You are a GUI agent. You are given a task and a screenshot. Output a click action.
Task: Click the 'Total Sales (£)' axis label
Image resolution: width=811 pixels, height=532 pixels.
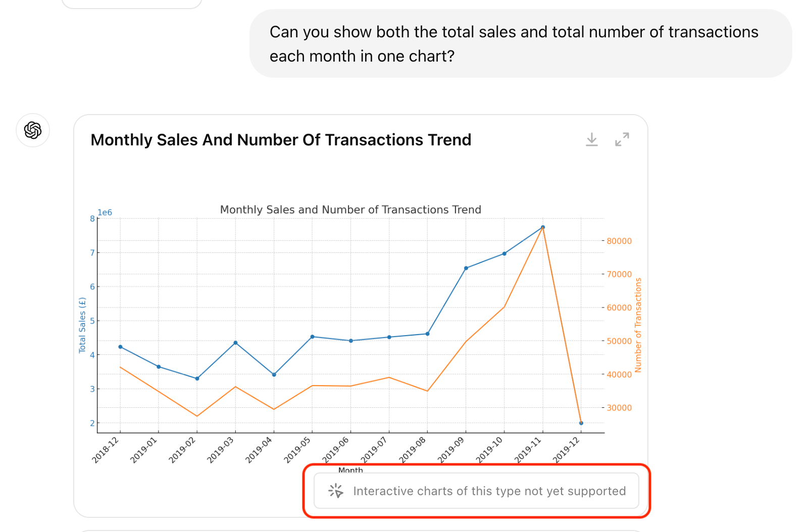coord(82,325)
